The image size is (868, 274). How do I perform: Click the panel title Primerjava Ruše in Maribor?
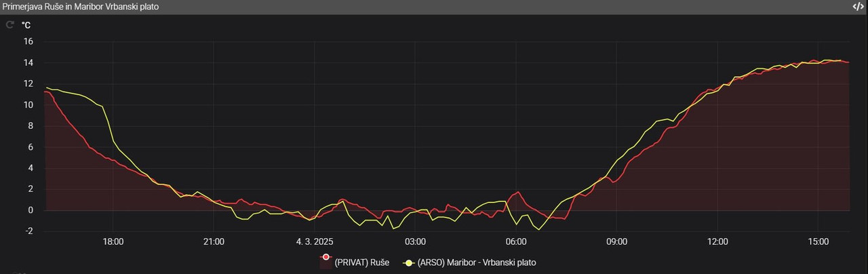(x=81, y=6)
